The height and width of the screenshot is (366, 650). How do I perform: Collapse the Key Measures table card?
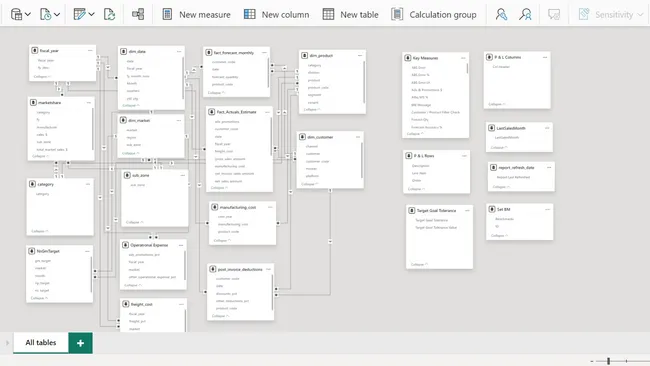[415, 133]
